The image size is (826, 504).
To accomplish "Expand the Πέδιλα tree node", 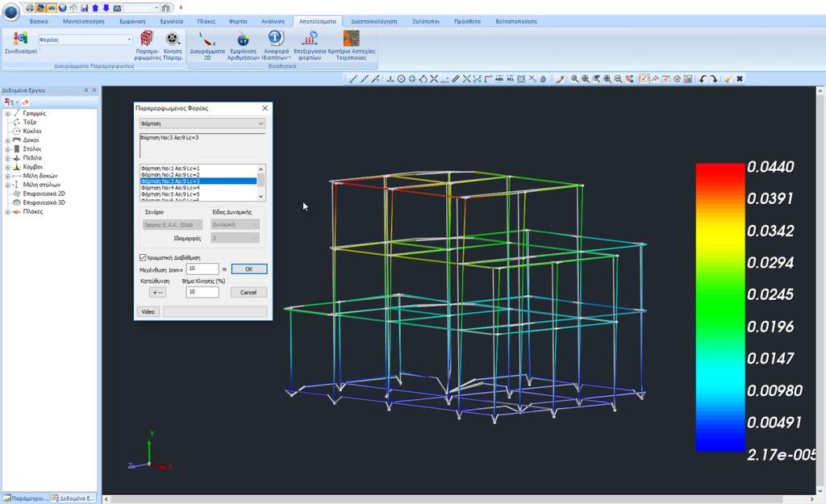I will pyautogui.click(x=7, y=158).
